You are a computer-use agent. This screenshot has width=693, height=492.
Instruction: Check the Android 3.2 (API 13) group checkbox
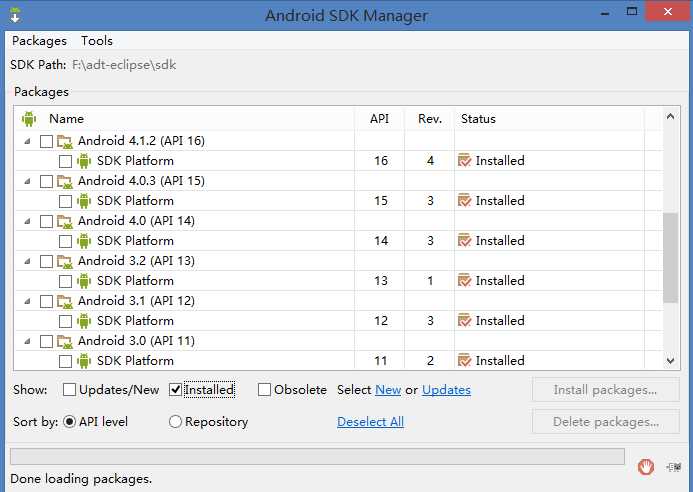[46, 261]
